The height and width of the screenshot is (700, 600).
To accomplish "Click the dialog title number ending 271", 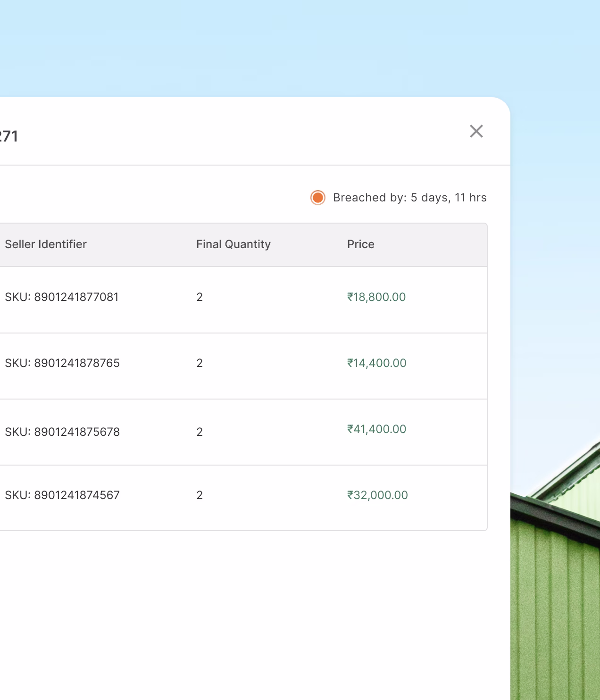I will coord(8,136).
